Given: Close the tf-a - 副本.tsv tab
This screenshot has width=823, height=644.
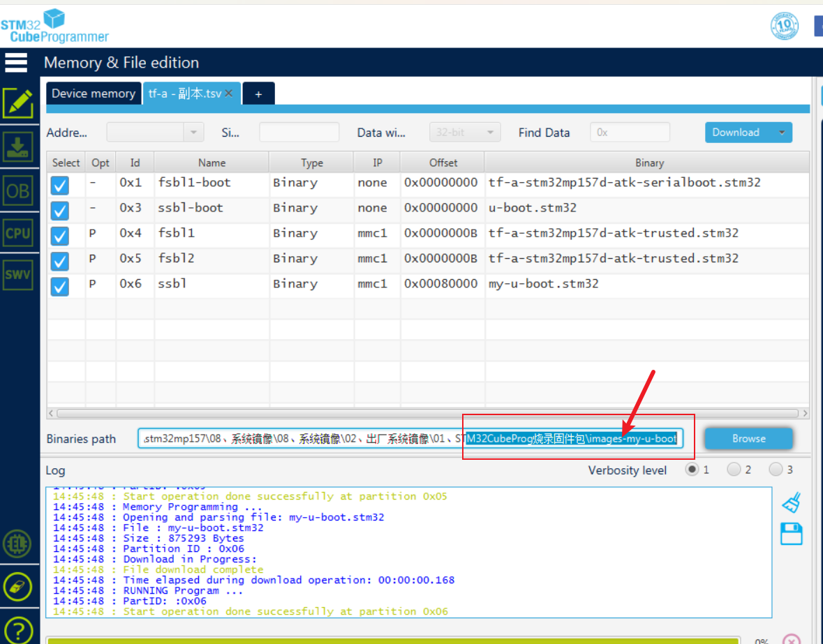Looking at the screenshot, I should pyautogui.click(x=229, y=93).
